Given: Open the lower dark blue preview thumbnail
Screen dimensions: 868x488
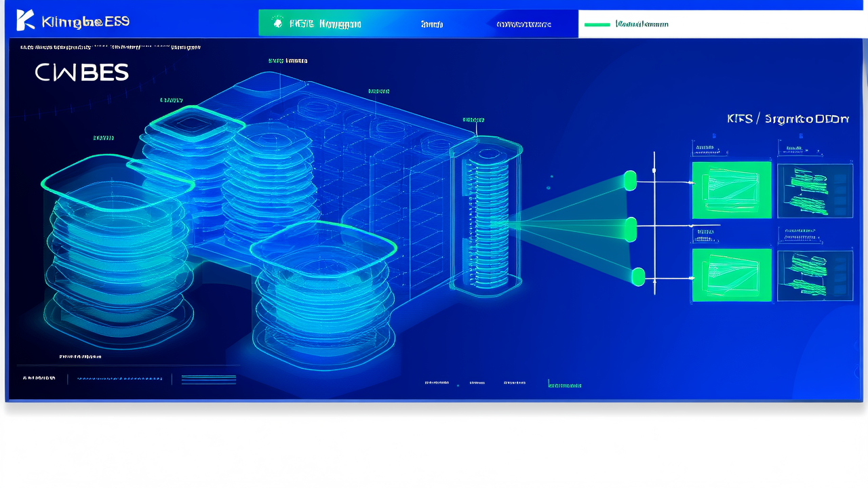Looking at the screenshot, I should (x=814, y=275).
